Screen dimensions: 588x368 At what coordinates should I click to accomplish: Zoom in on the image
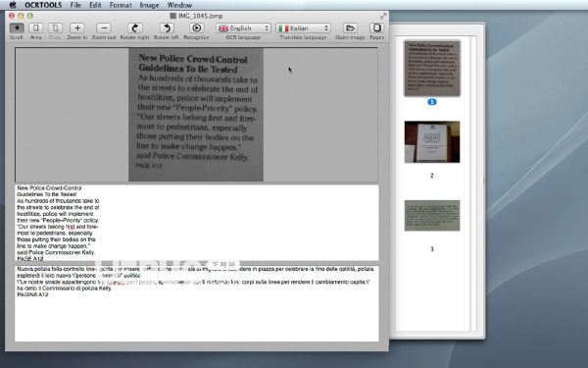point(77,28)
